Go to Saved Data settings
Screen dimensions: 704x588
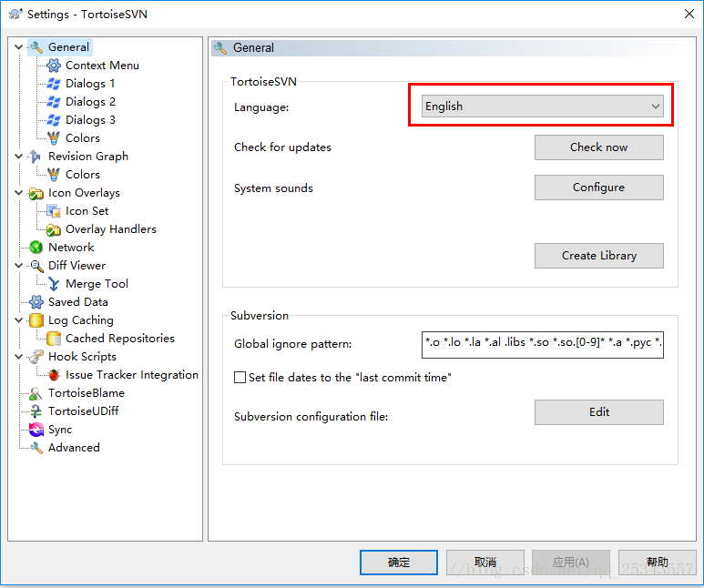click(78, 302)
